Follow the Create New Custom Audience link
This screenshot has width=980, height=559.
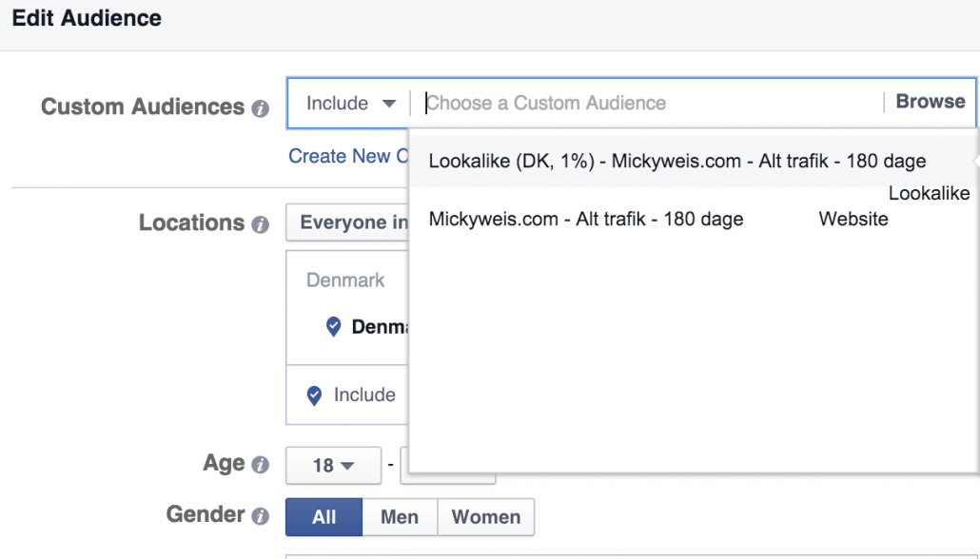(348, 156)
